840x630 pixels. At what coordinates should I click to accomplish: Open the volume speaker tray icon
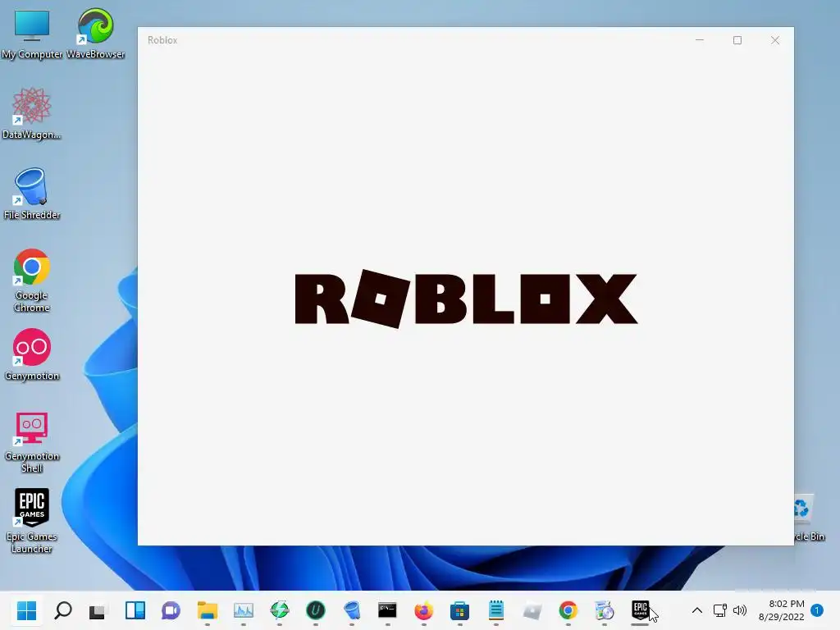click(740, 610)
